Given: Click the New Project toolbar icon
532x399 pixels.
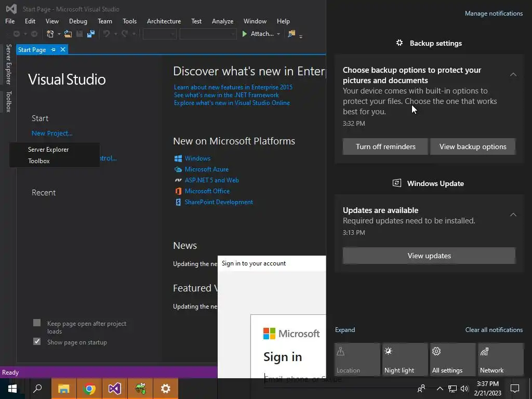Looking at the screenshot, I should coord(50,34).
